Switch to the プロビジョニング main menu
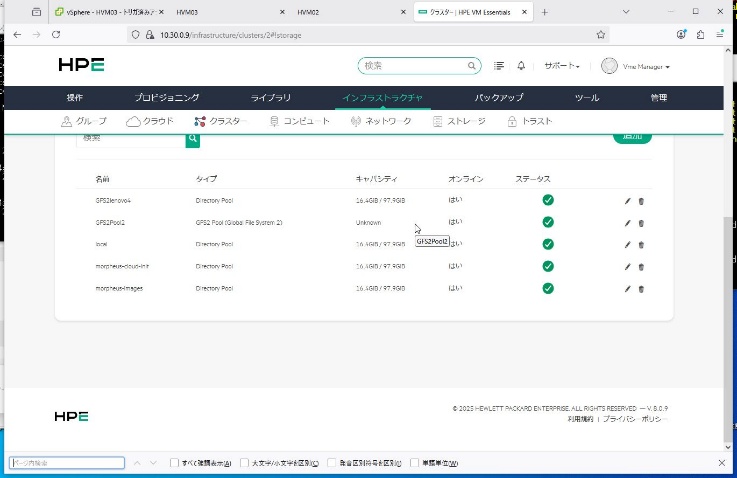Screen dimensions: 737x478 pos(167,98)
